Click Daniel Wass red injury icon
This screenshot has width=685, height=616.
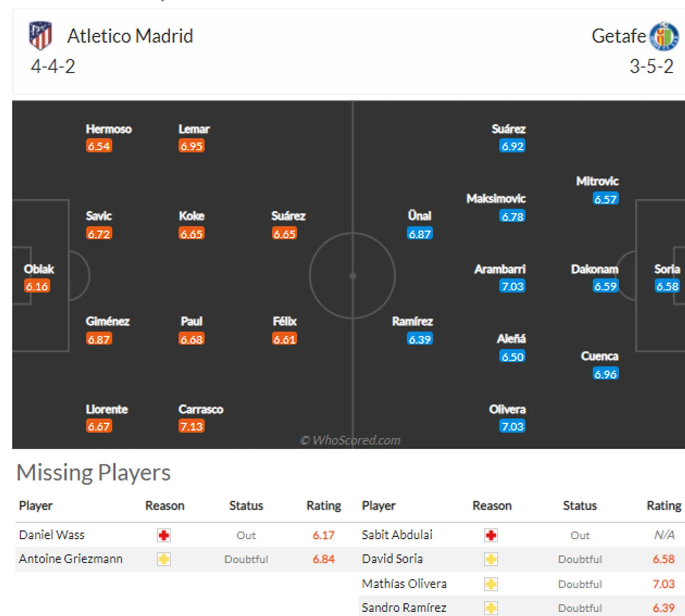point(164,535)
